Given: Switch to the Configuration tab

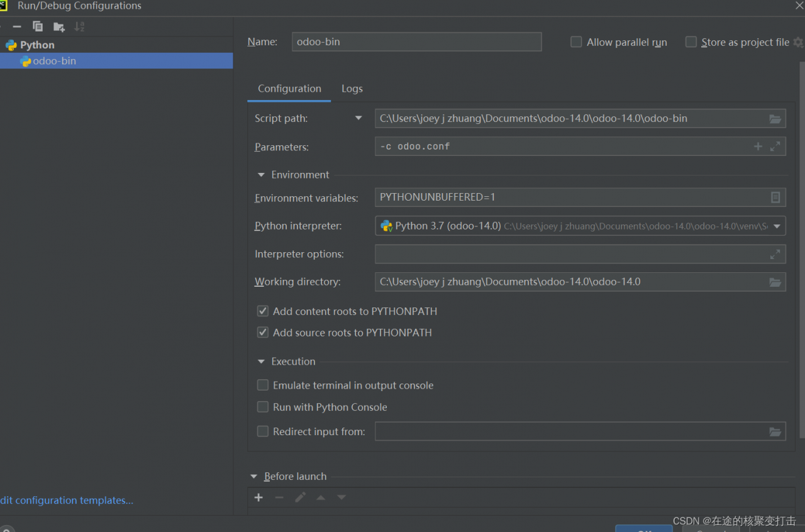Looking at the screenshot, I should [x=289, y=89].
